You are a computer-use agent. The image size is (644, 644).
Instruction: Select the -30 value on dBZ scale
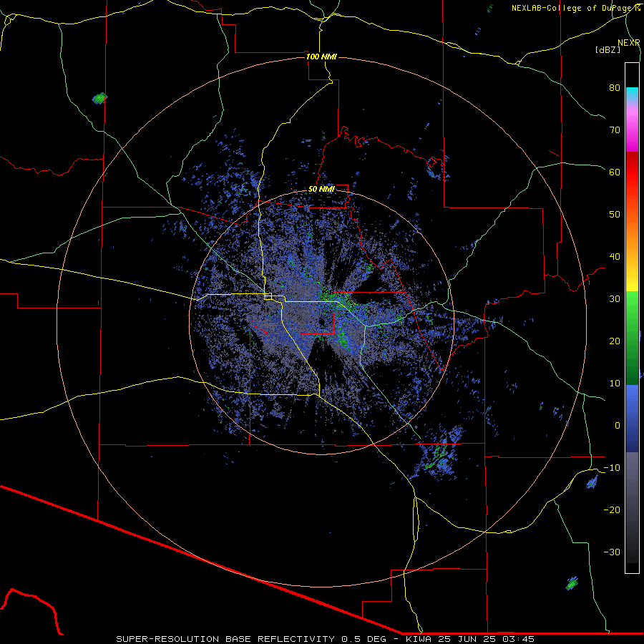(x=612, y=553)
